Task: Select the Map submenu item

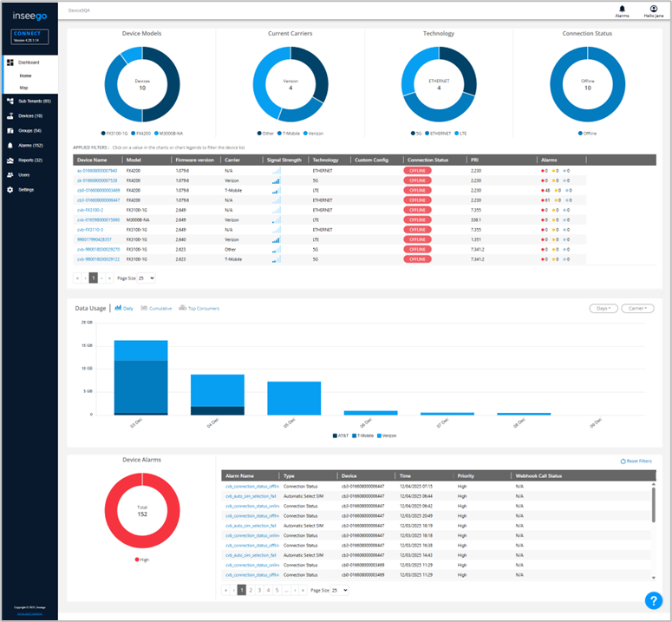Action: (24, 88)
